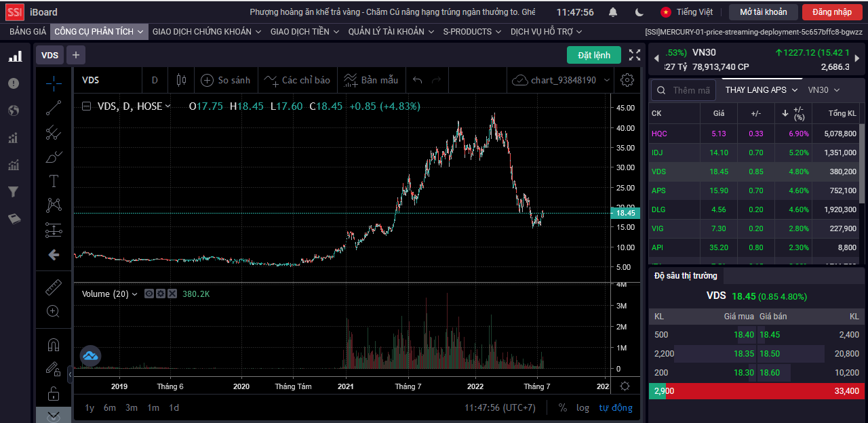Click the Mở tài khoản button

pos(764,12)
